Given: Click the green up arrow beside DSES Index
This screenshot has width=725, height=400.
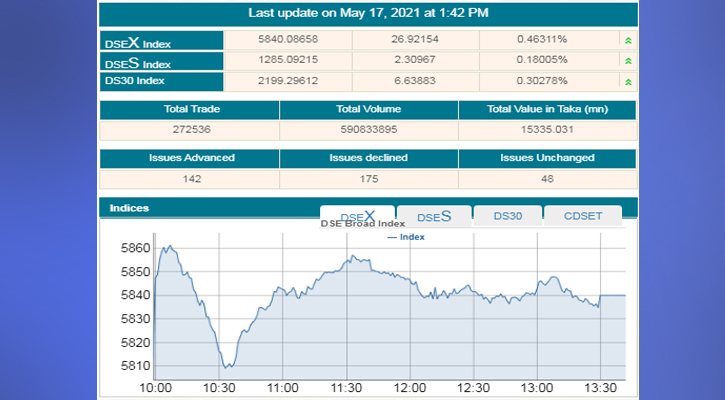Looking at the screenshot, I should pos(627,60).
